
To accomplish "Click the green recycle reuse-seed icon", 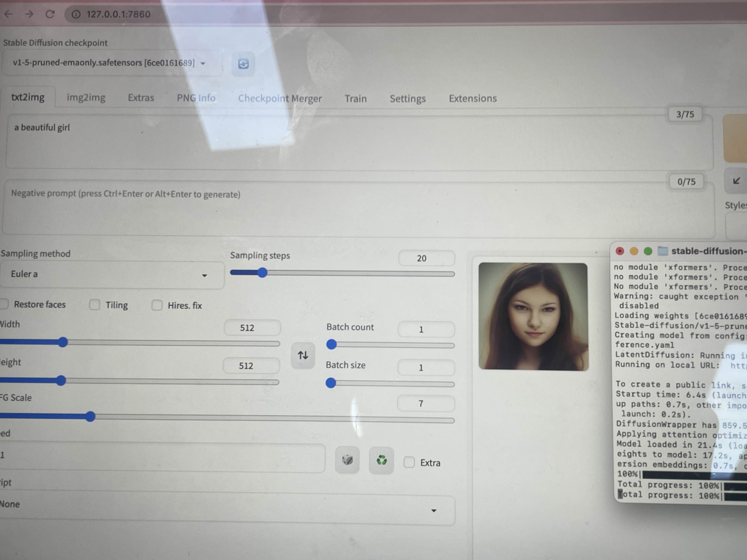I will coord(381,460).
